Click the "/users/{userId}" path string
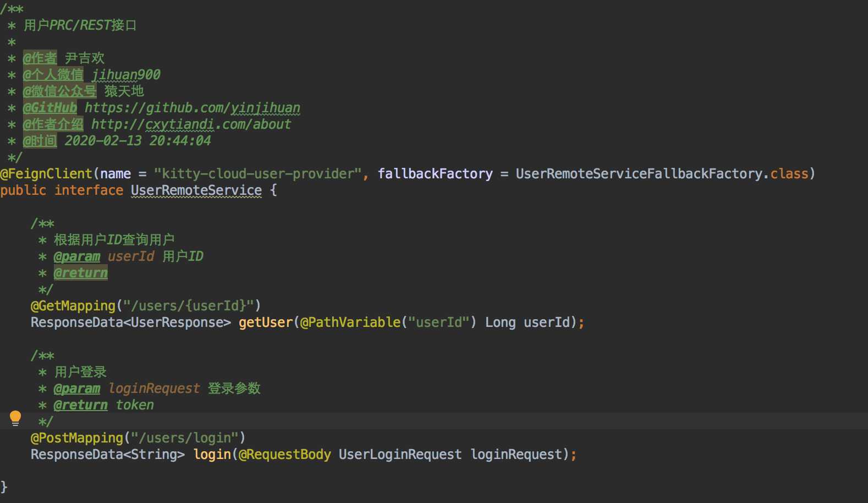Screen dimensions: 868x503 (189, 306)
